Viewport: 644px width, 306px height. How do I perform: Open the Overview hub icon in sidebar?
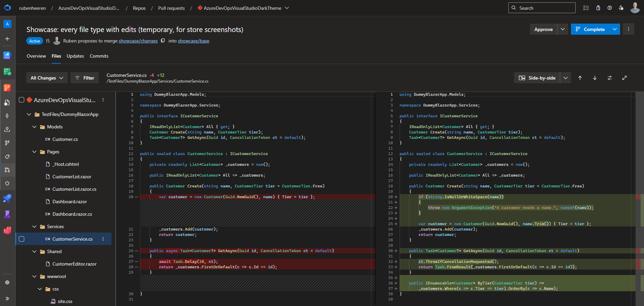[x=7, y=55]
